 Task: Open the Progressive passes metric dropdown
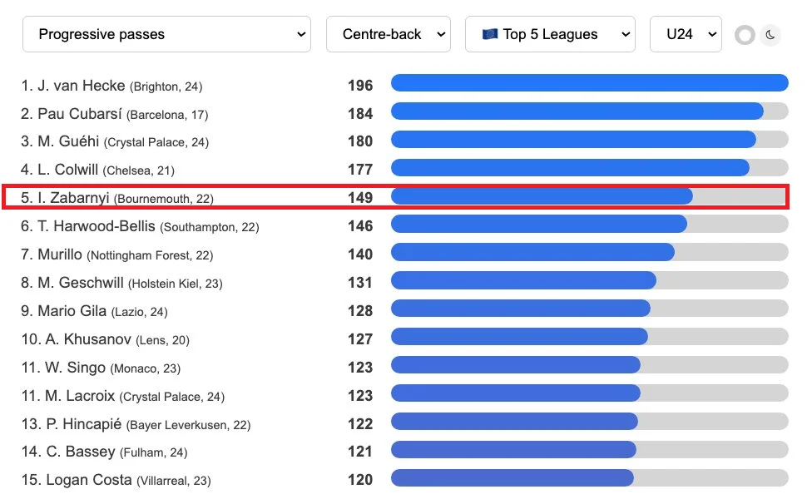[166, 35]
